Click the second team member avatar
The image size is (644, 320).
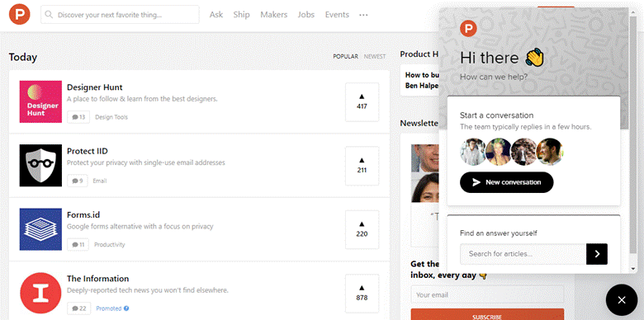coord(499,152)
